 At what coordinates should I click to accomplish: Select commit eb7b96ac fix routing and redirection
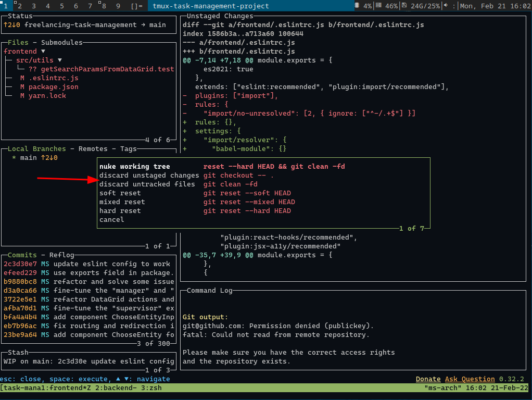[x=89, y=326]
